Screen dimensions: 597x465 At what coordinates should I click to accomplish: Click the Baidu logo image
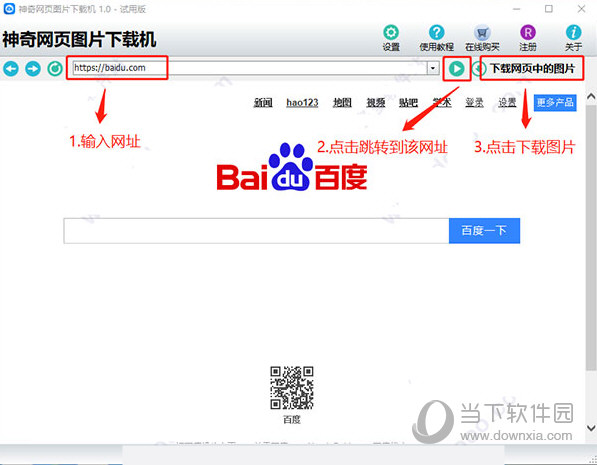point(292,167)
